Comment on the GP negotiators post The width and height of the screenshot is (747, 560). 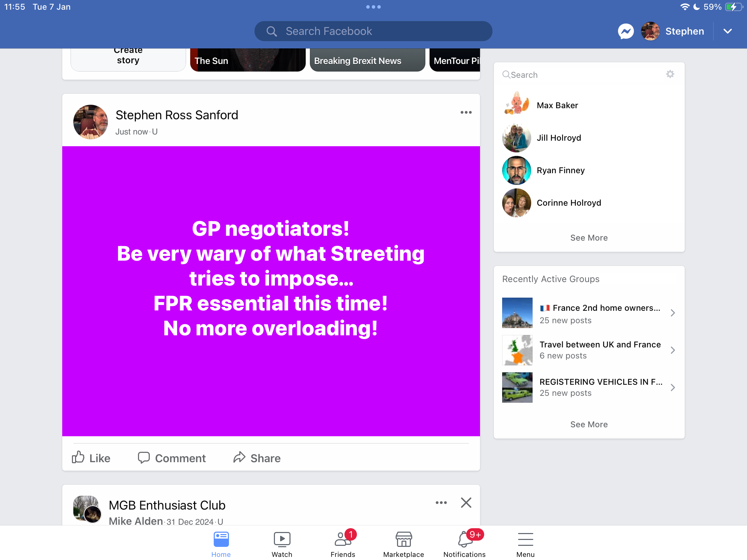(172, 458)
